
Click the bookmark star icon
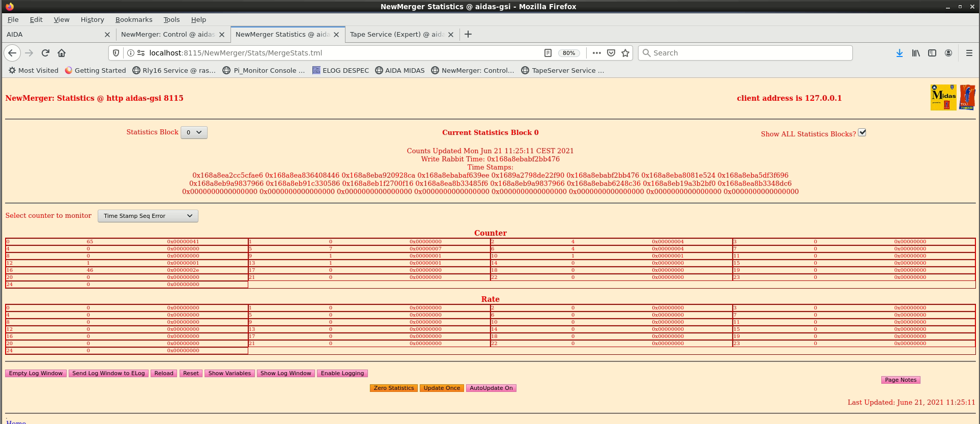coord(625,53)
